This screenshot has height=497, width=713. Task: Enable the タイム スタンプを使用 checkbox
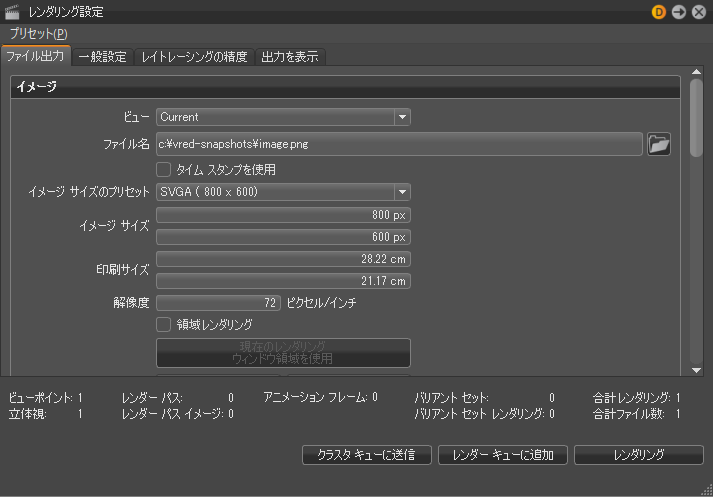tap(163, 170)
